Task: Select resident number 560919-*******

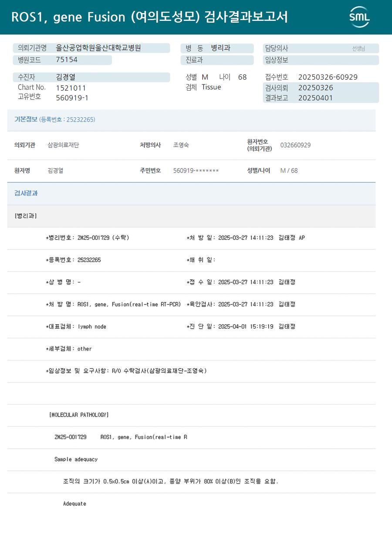Action: tap(196, 170)
